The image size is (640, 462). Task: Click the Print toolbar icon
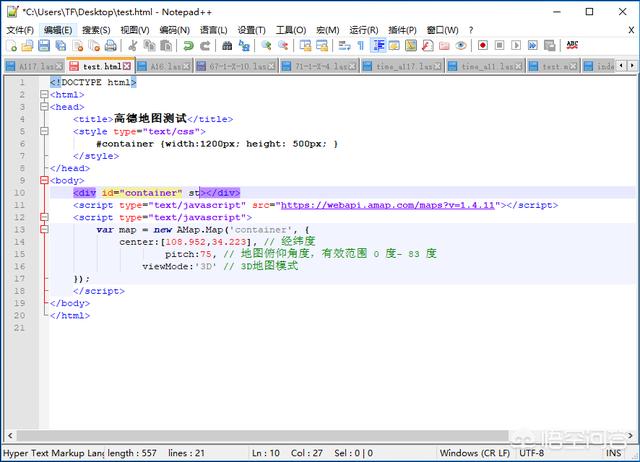click(x=111, y=46)
